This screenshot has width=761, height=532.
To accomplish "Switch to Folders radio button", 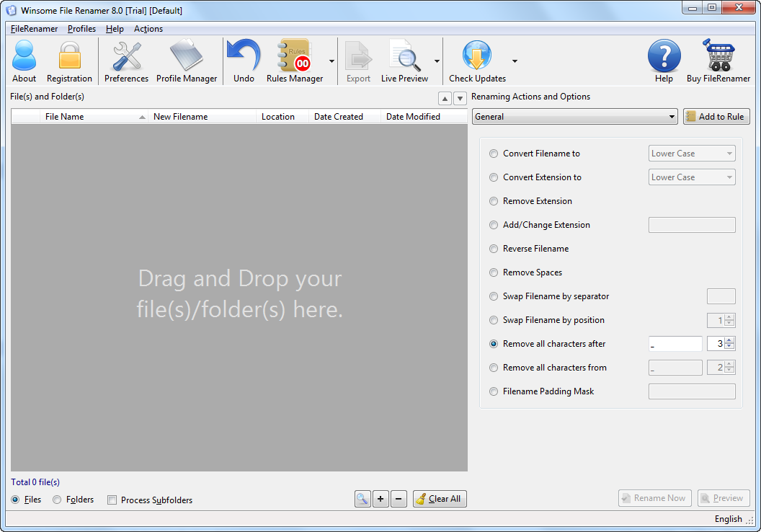I will 57,500.
